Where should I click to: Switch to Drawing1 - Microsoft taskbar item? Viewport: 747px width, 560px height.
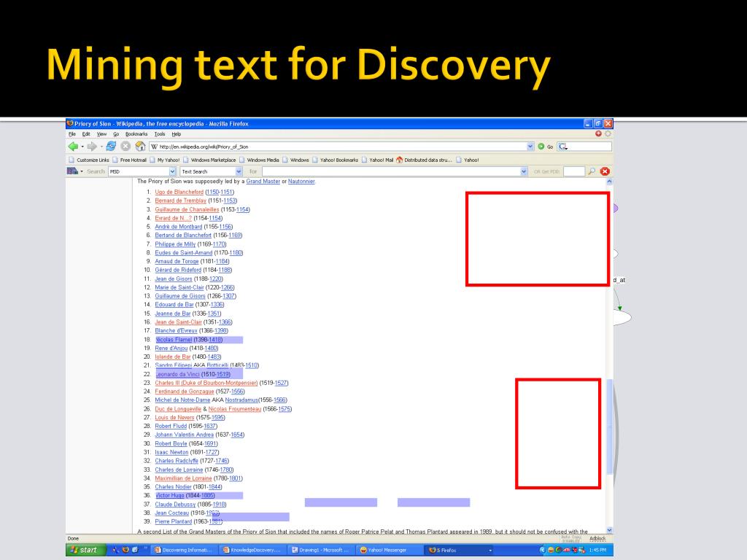click(x=321, y=550)
